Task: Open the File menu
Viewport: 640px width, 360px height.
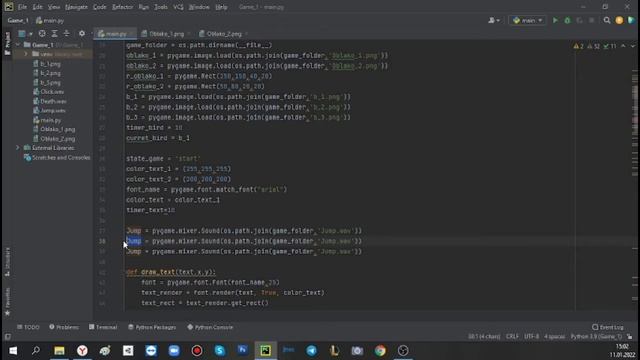Action: [x=22, y=7]
